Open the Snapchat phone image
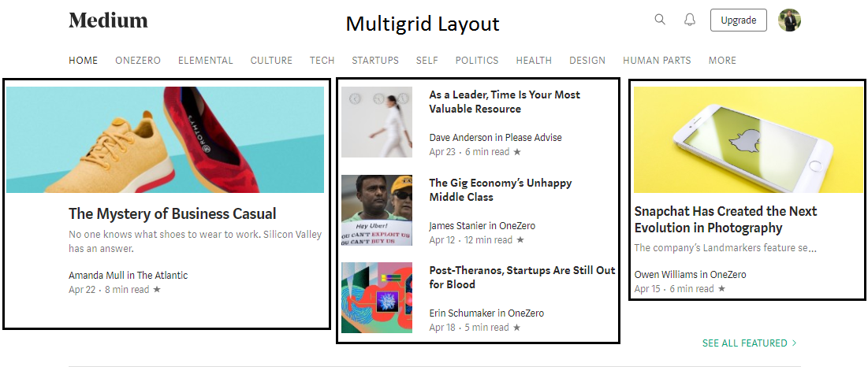868x367 pixels. coord(748,140)
